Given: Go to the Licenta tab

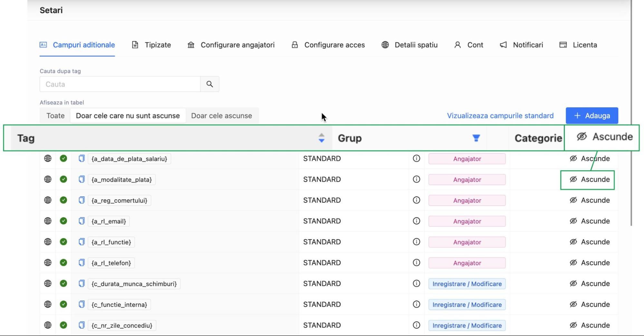Looking at the screenshot, I should [x=578, y=45].
